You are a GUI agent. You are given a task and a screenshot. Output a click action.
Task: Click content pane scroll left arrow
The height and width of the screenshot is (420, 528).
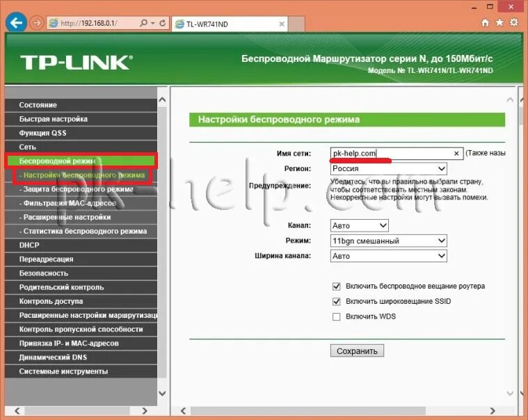(x=183, y=410)
